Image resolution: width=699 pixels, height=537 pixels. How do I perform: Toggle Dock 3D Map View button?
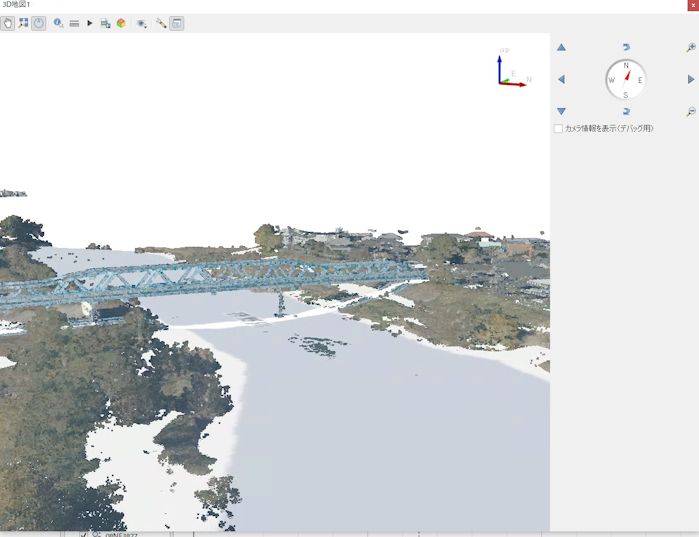[177, 23]
